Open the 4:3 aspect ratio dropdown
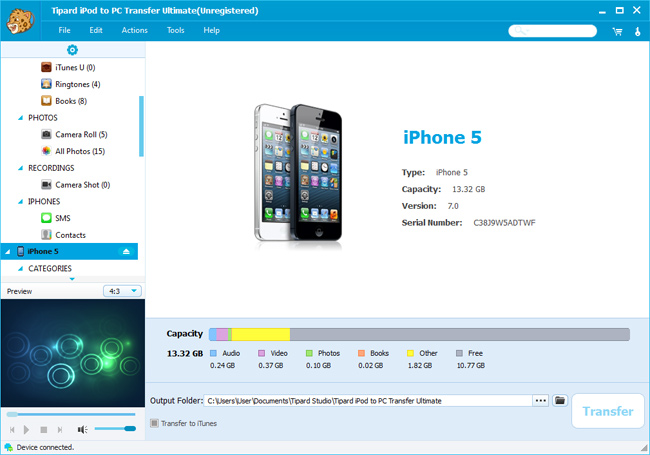The width and height of the screenshot is (650, 455). [122, 291]
